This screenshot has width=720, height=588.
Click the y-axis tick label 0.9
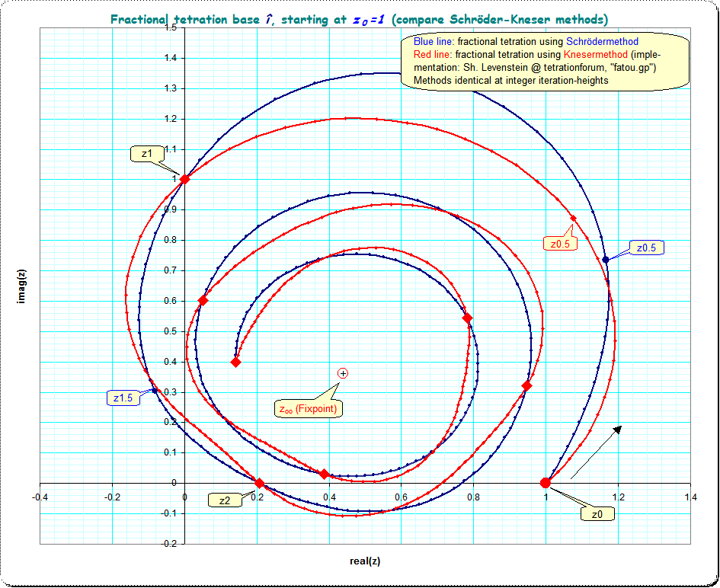[x=171, y=209]
